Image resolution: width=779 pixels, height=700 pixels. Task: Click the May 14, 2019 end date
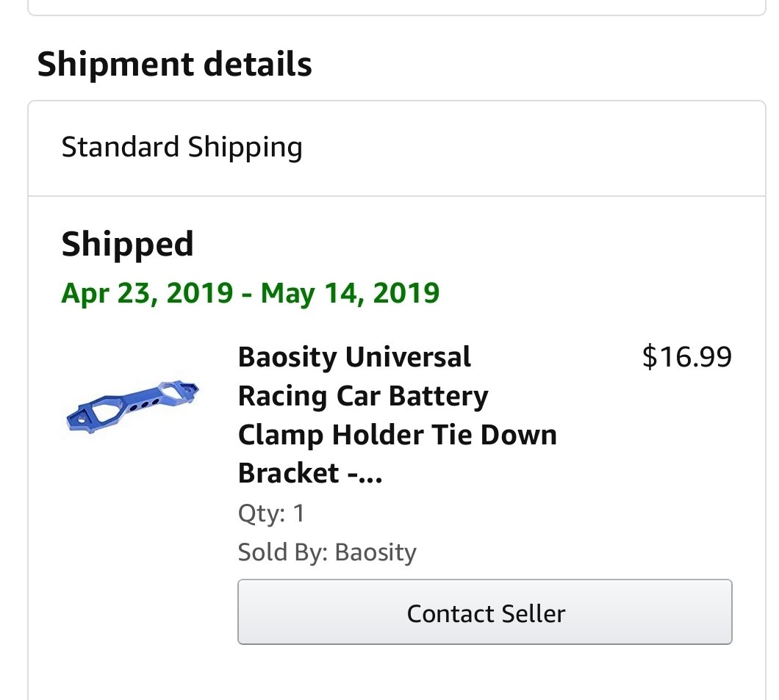click(x=351, y=293)
